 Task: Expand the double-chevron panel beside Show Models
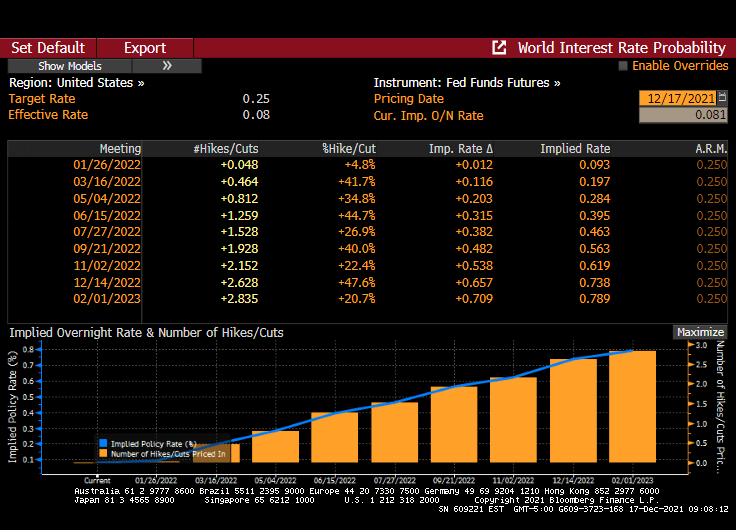pyautogui.click(x=166, y=66)
